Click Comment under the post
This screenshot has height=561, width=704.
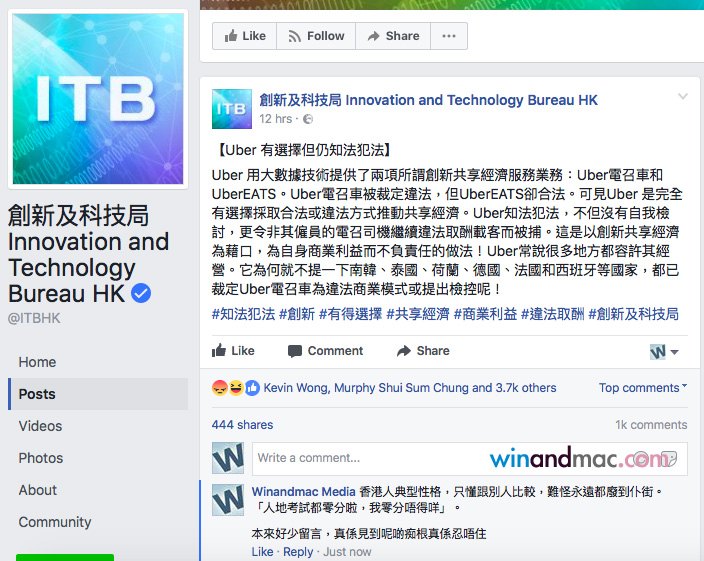pyautogui.click(x=325, y=351)
